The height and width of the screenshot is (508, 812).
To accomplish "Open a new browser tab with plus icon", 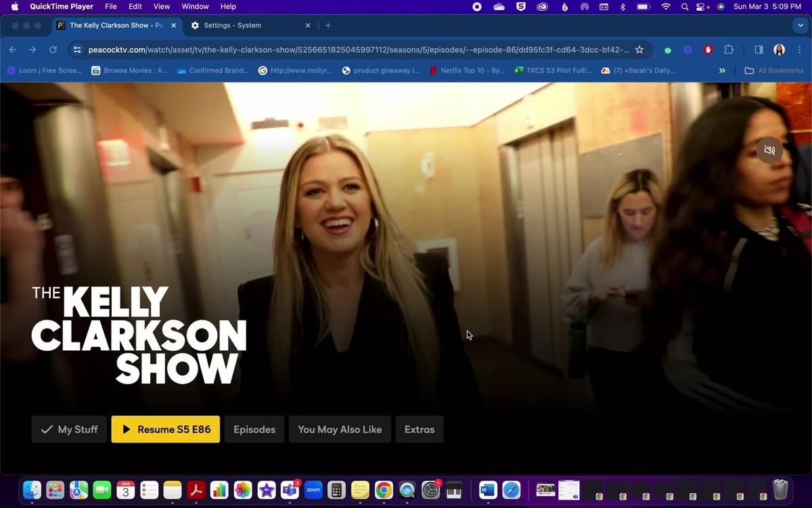I will click(x=328, y=25).
